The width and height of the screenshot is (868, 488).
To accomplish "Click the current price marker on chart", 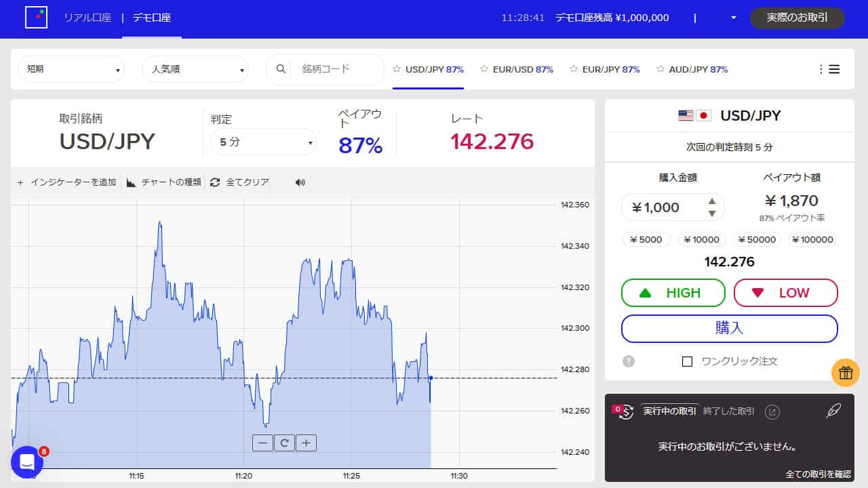I will pyautogui.click(x=431, y=378).
